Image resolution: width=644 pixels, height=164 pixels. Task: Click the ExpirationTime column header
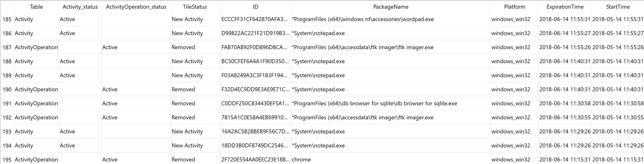coord(565,7)
